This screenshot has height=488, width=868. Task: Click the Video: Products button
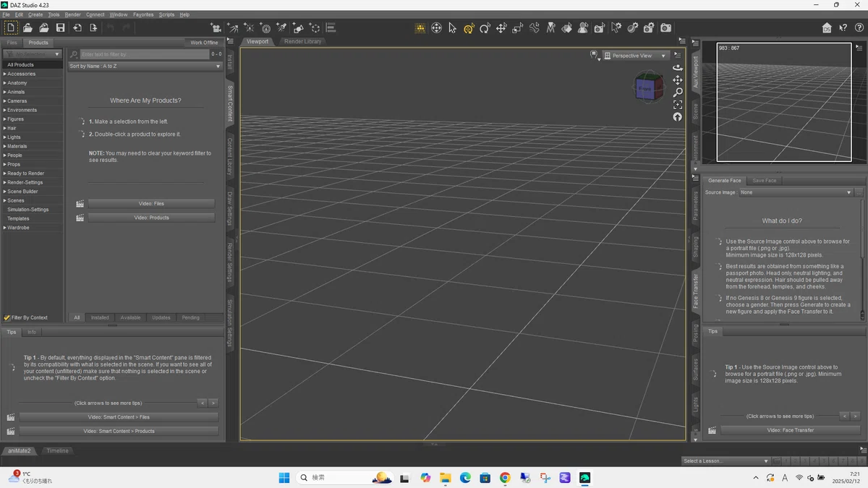[x=151, y=218]
